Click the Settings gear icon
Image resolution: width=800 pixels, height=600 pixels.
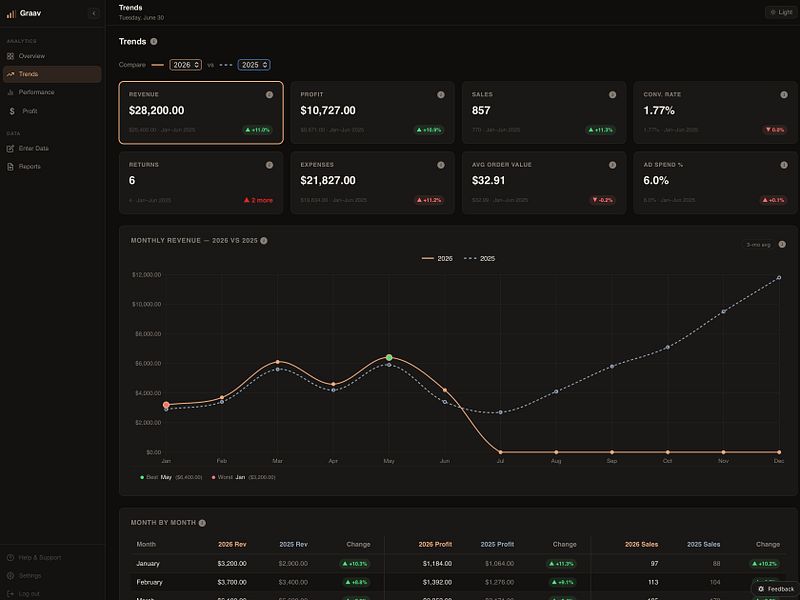[x=10, y=576]
